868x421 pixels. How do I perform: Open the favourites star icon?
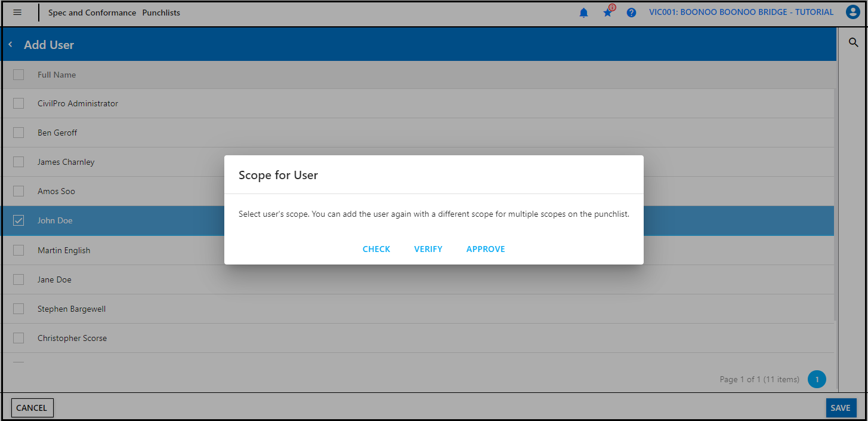click(x=608, y=12)
